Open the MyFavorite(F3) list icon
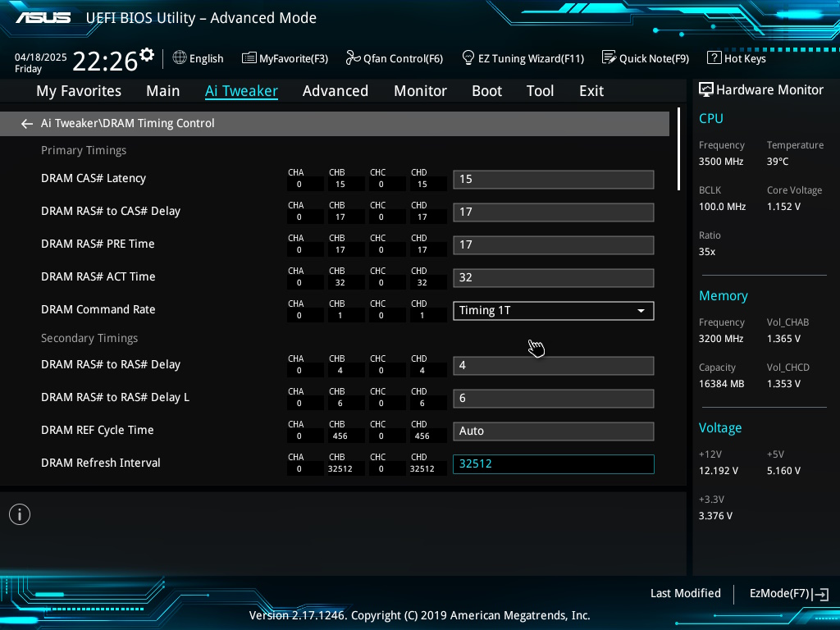 (249, 58)
